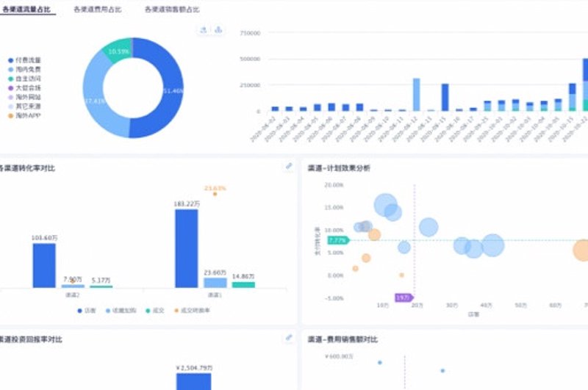This screenshot has height=390, width=588.
Task: Toggle the 淘内免费 legend item
Action: 24,69
